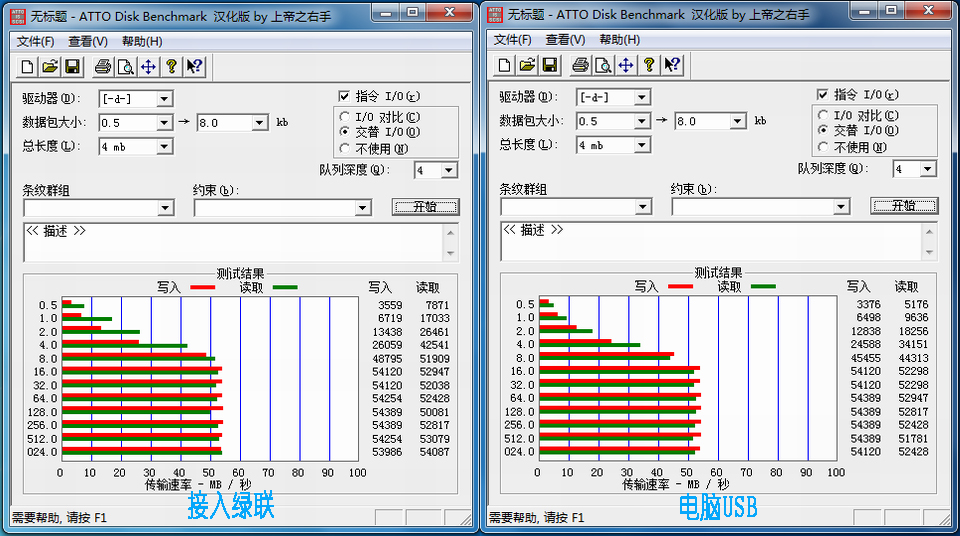
Task: Toggle 指令 I/O checkbox in right window
Action: (x=822, y=94)
